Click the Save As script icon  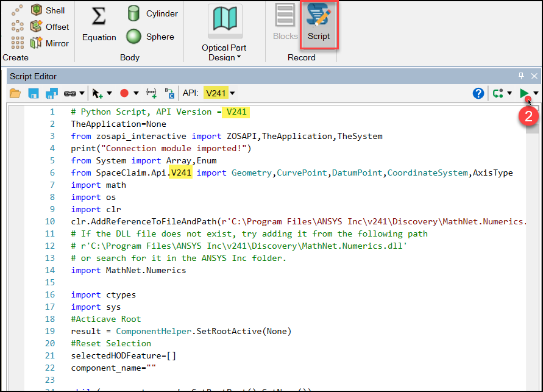[52, 93]
